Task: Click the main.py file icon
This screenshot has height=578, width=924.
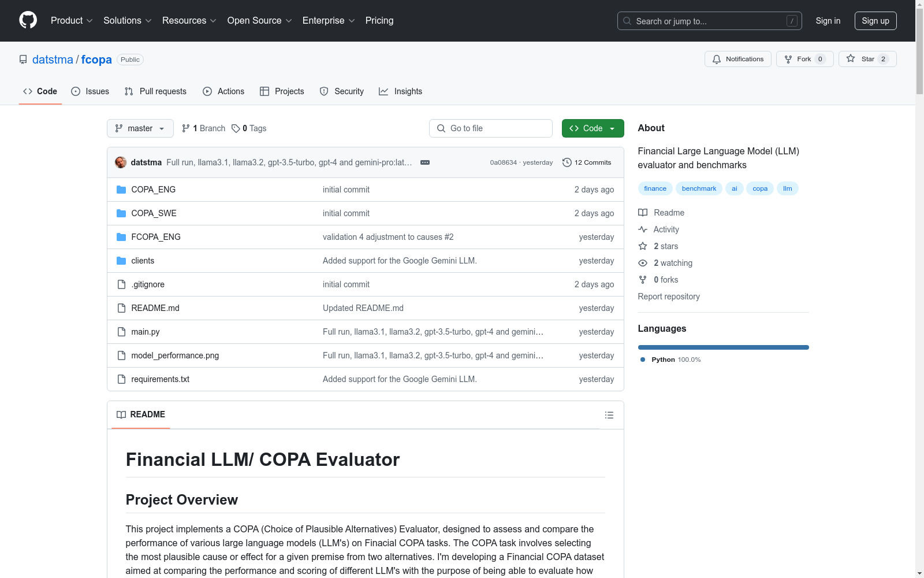Action: coord(121,332)
